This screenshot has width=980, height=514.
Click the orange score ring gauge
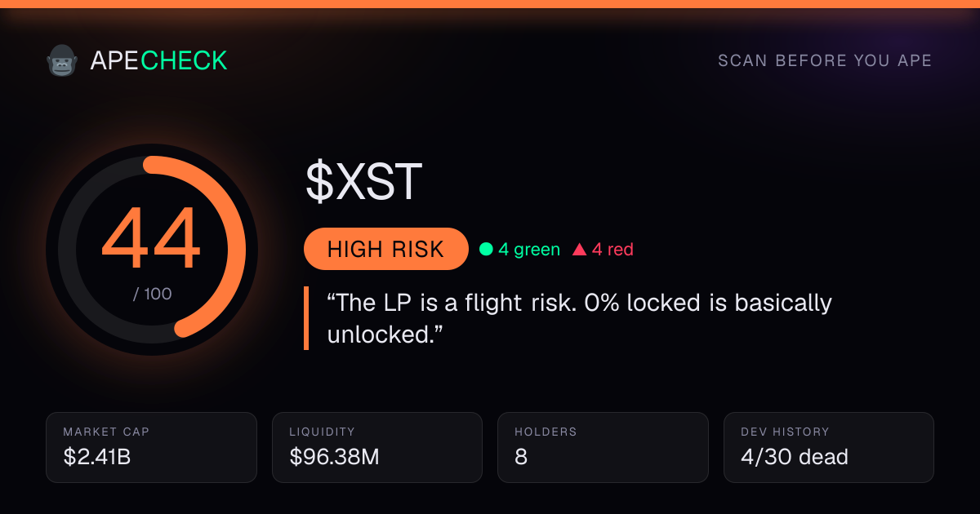[x=152, y=249]
